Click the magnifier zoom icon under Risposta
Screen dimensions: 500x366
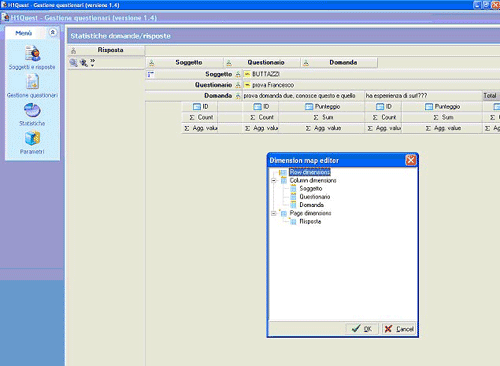73,62
